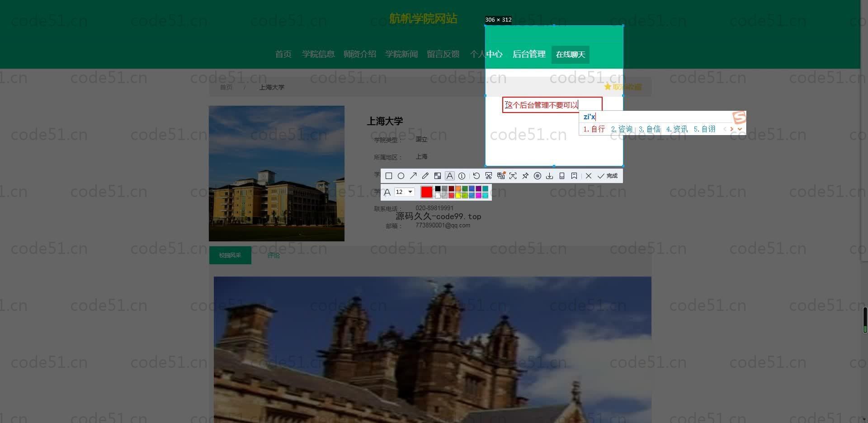Screen dimensions: 868x423
Task: Open the 师资介绍 nav item
Action: tap(360, 54)
